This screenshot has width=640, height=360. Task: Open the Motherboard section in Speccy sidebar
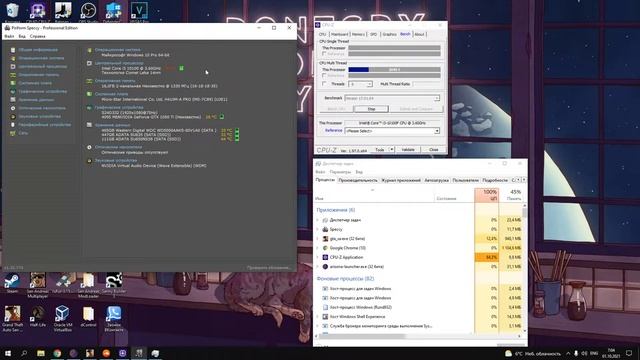coord(35,83)
